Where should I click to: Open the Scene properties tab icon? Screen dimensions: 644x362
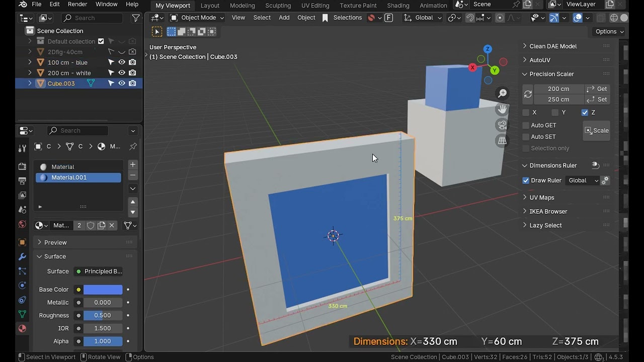(x=22, y=210)
